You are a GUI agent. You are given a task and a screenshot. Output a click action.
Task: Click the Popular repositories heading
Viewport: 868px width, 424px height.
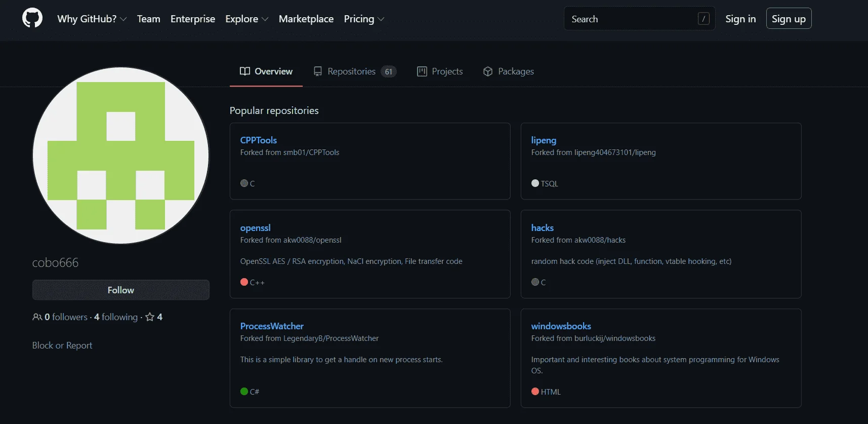pos(274,110)
